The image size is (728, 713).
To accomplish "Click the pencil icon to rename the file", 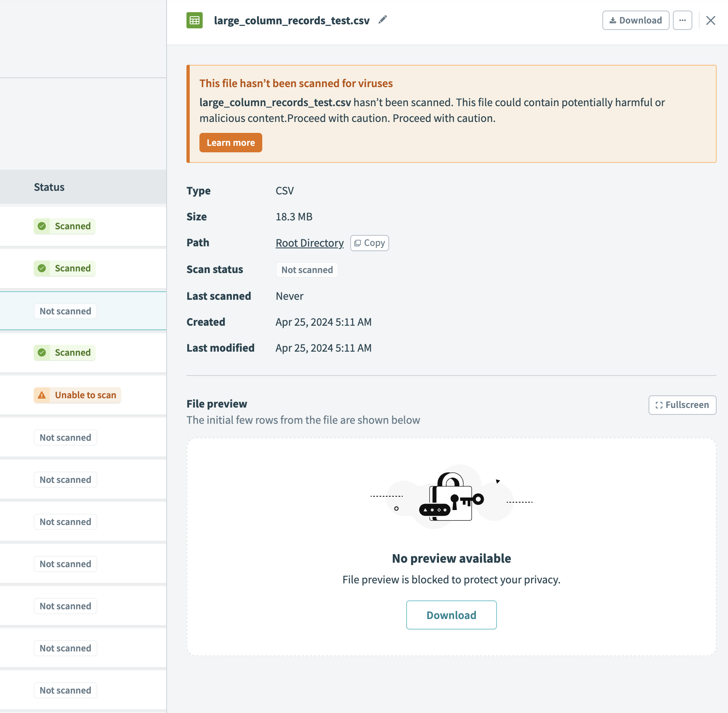I will pyautogui.click(x=382, y=19).
